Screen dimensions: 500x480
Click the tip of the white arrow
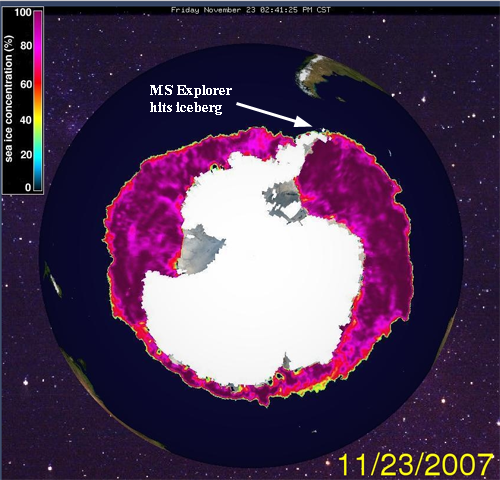pos(312,126)
